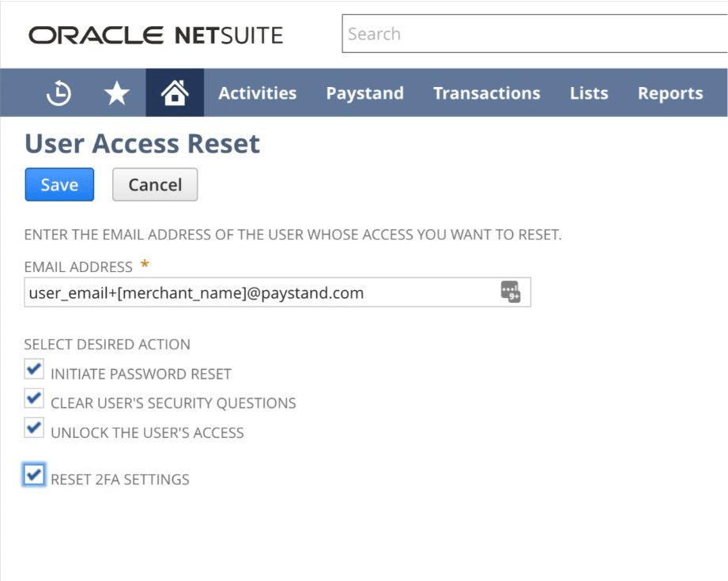The image size is (728, 581).
Task: Open the Paystand menu
Action: pyautogui.click(x=365, y=93)
